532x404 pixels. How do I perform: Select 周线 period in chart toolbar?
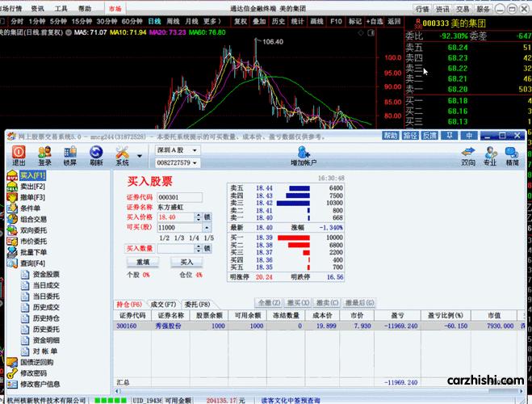click(173, 21)
